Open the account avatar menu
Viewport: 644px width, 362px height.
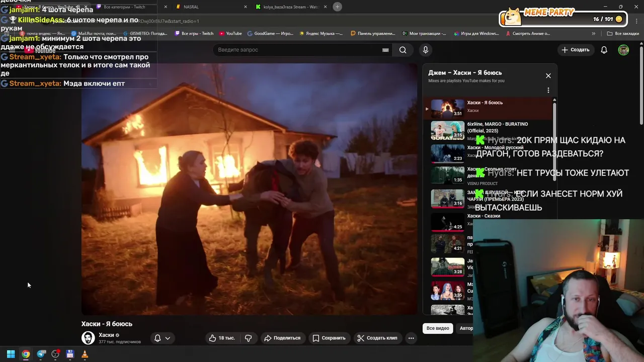tap(623, 50)
